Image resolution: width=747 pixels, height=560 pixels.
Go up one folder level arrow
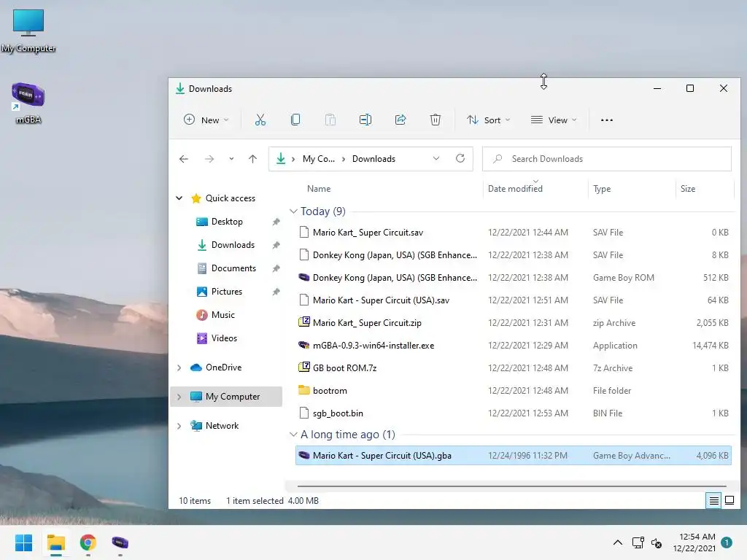click(252, 159)
